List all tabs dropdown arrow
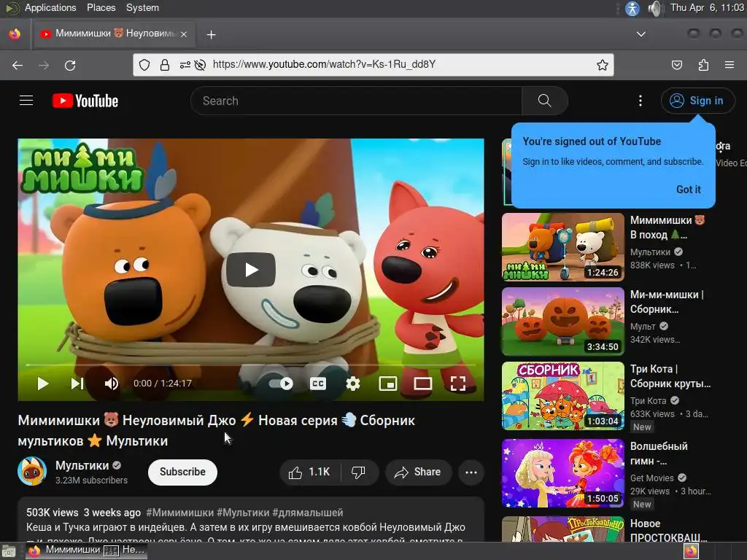This screenshot has height=560, width=747. [641, 34]
